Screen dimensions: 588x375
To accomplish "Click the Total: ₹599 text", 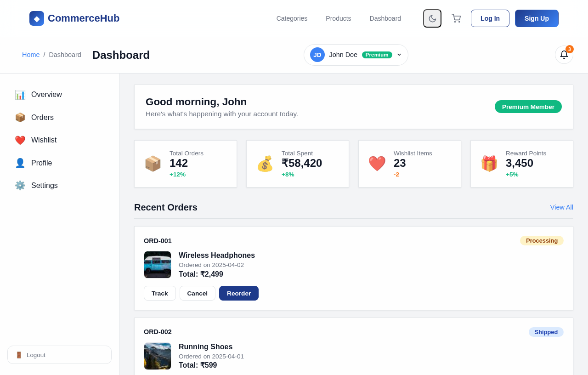I will coord(198,365).
